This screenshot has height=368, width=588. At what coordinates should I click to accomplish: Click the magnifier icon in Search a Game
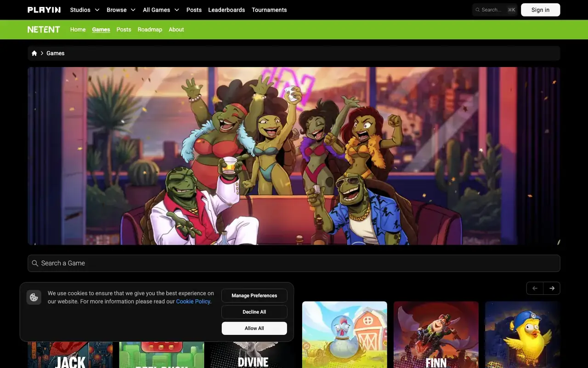point(35,263)
